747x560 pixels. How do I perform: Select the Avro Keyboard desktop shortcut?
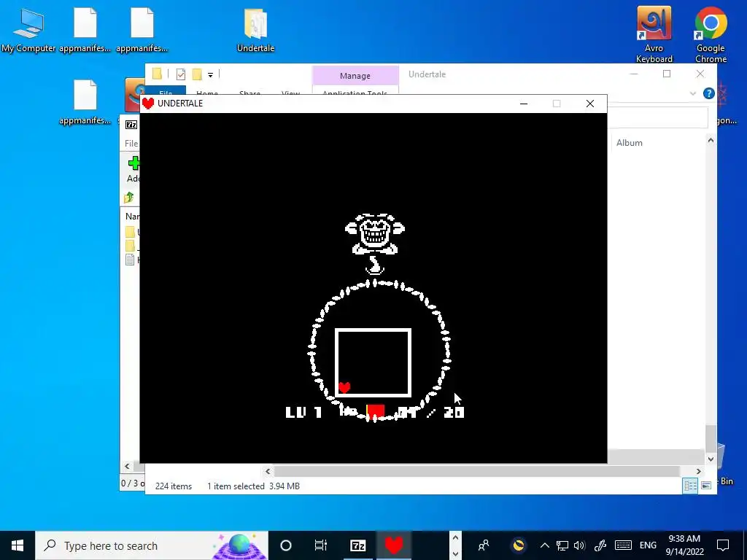point(654,34)
